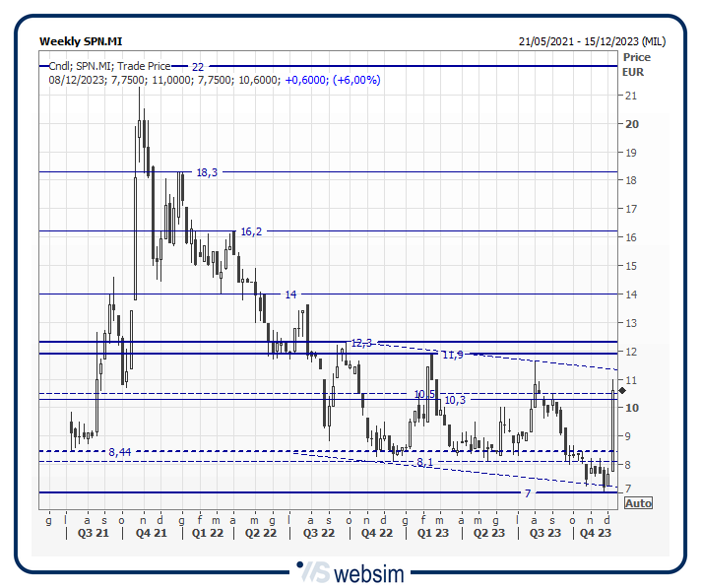This screenshot has height=588, width=701.
Task: Click the date range 21/05/2021 - 15/12/2023
Action: coord(591,41)
